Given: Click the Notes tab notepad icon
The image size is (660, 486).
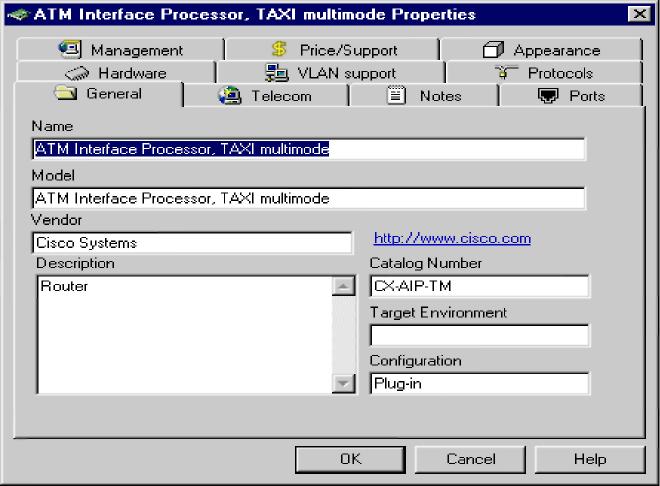Looking at the screenshot, I should point(396,95).
